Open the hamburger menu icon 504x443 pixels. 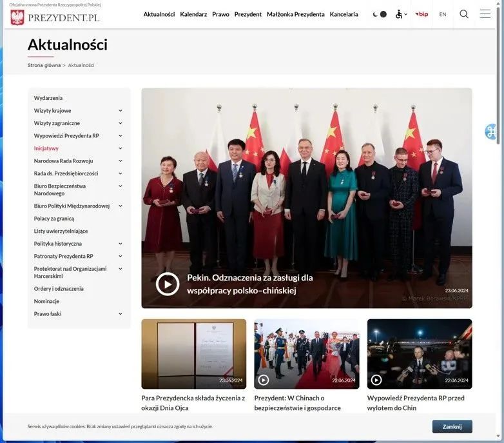pos(485,14)
